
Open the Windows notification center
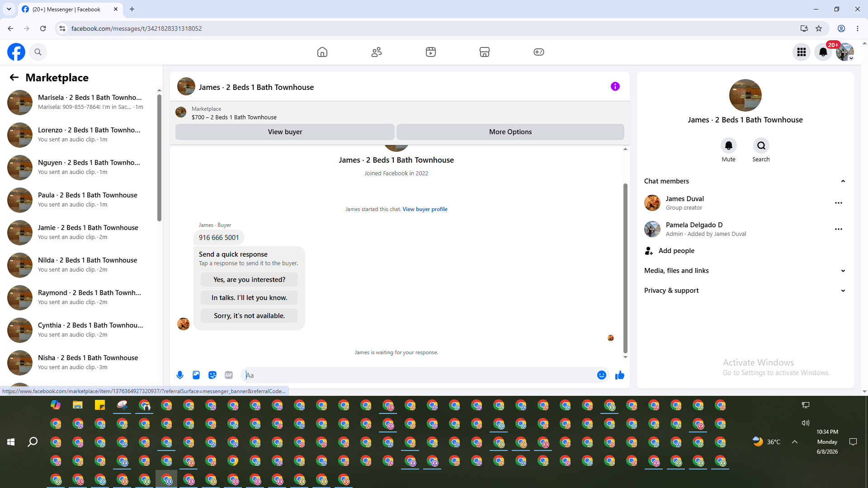click(x=853, y=442)
